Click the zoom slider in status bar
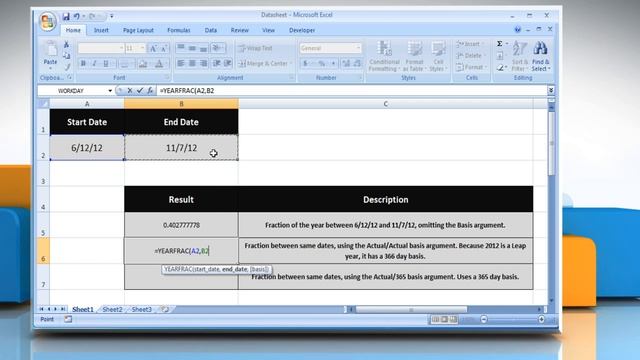The height and width of the screenshot is (360, 640). coord(513,319)
